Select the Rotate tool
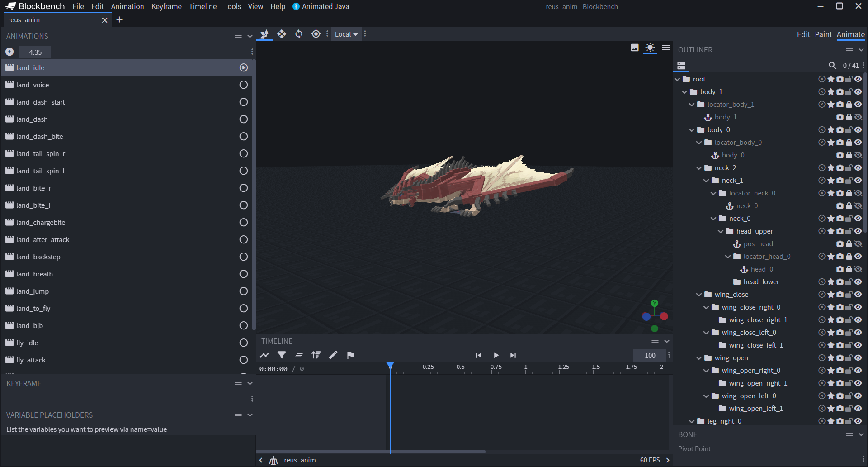 click(299, 34)
